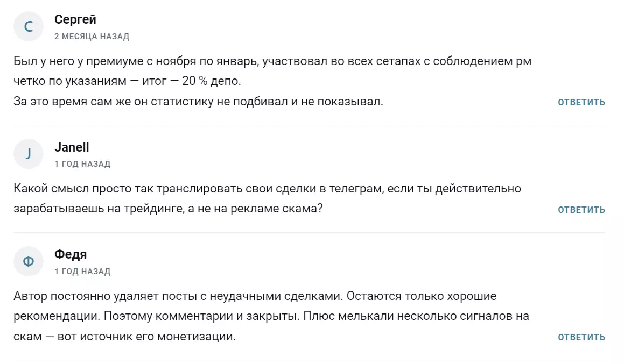Click Janell's '1 ГОД НАЗАД' timestamp
624x364 pixels.
82,164
